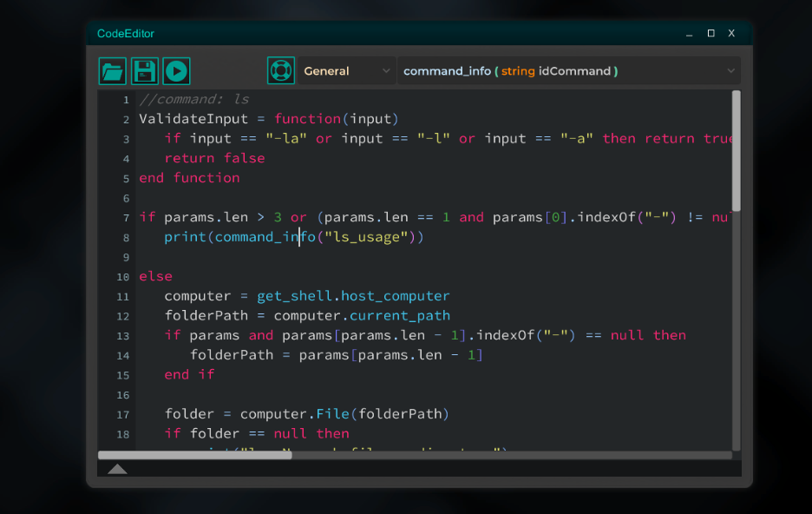Click the chevron next to General
This screenshot has height=514, width=812.
click(x=387, y=70)
